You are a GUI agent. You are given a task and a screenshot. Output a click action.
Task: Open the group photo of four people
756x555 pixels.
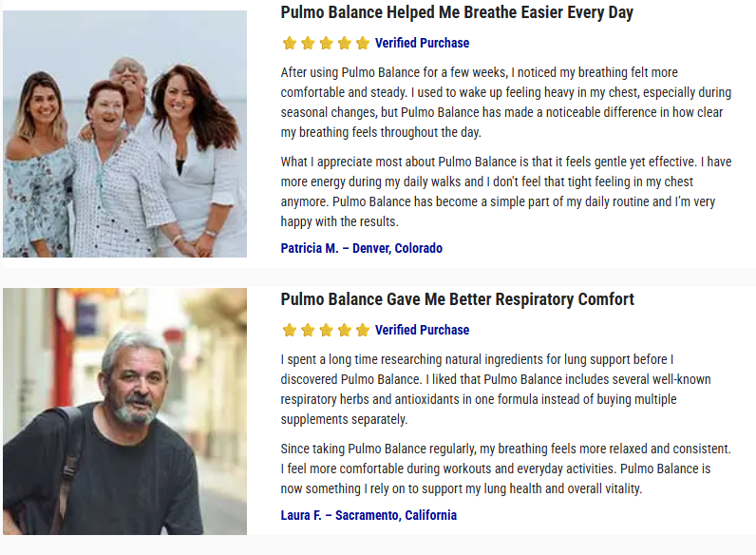pyautogui.click(x=124, y=134)
